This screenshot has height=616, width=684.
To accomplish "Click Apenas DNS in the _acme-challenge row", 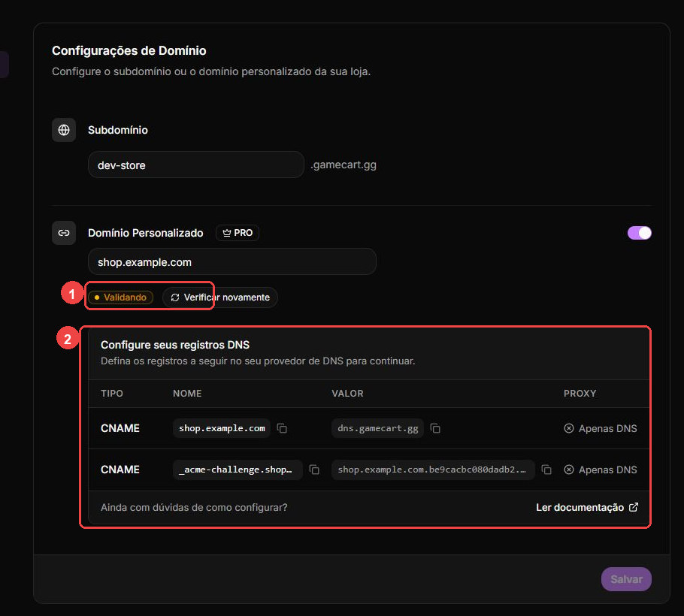I will pyautogui.click(x=607, y=470).
